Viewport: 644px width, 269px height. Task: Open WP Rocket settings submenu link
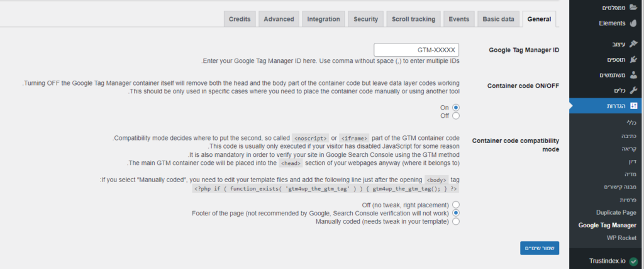point(621,238)
